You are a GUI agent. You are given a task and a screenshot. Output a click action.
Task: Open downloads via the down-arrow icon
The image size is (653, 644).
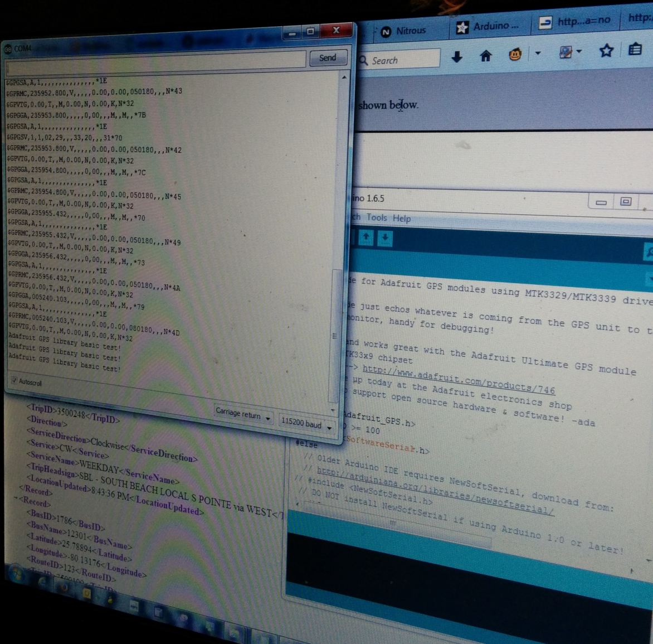pyautogui.click(x=457, y=57)
